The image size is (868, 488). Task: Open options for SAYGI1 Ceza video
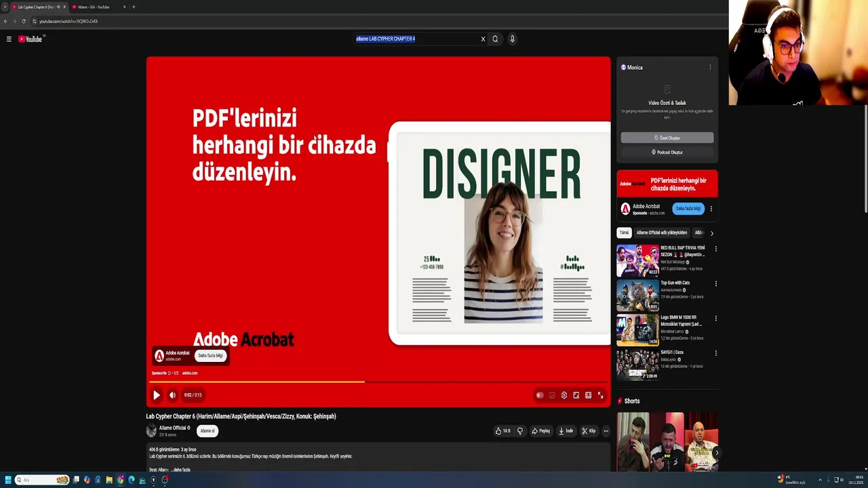715,352
